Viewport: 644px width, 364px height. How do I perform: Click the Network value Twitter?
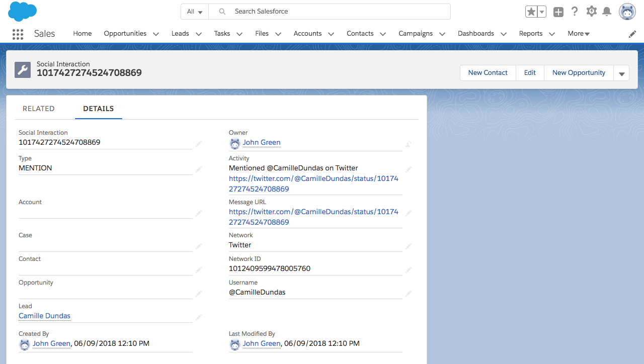click(240, 245)
